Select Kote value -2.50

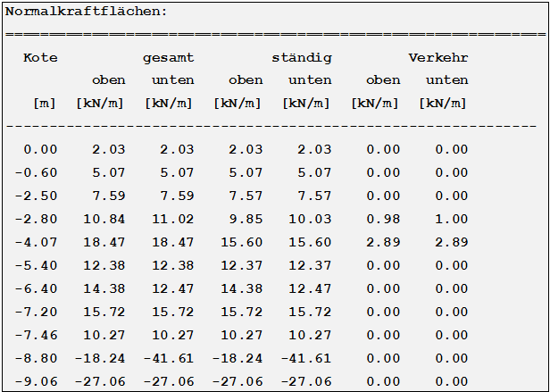(36, 196)
